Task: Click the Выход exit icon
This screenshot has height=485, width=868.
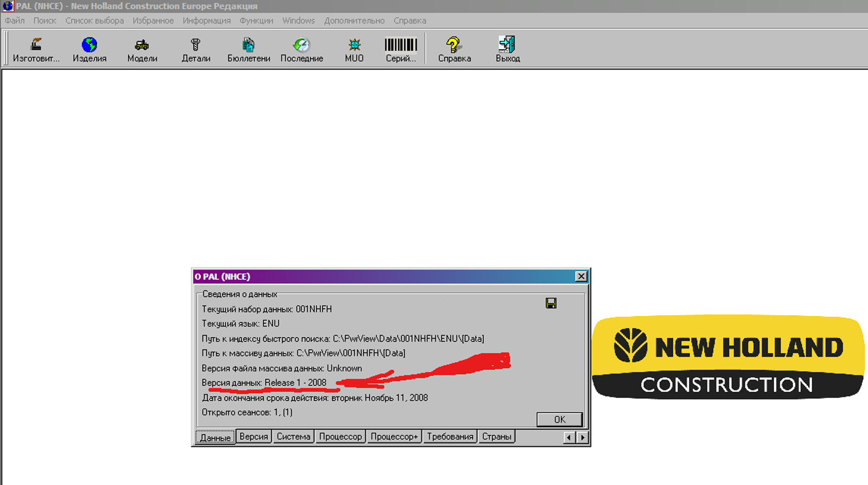Action: click(x=507, y=49)
